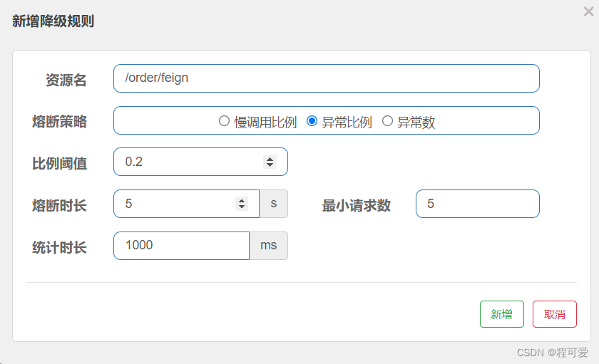
Task: Click the 'ms' unit label
Action: coord(269,246)
